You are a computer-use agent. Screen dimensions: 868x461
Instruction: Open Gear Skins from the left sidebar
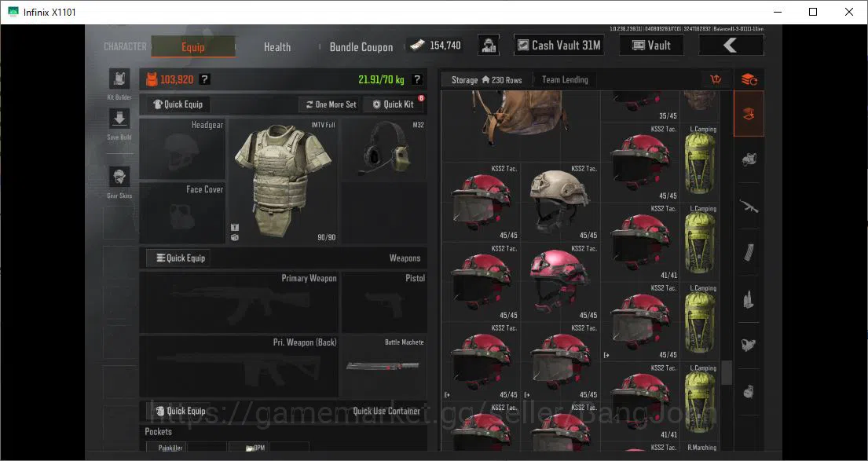click(119, 177)
